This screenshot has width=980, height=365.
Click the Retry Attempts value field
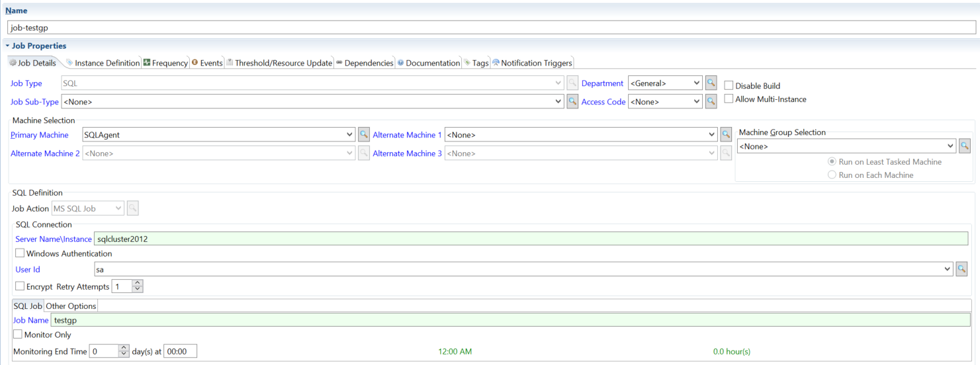pos(122,286)
